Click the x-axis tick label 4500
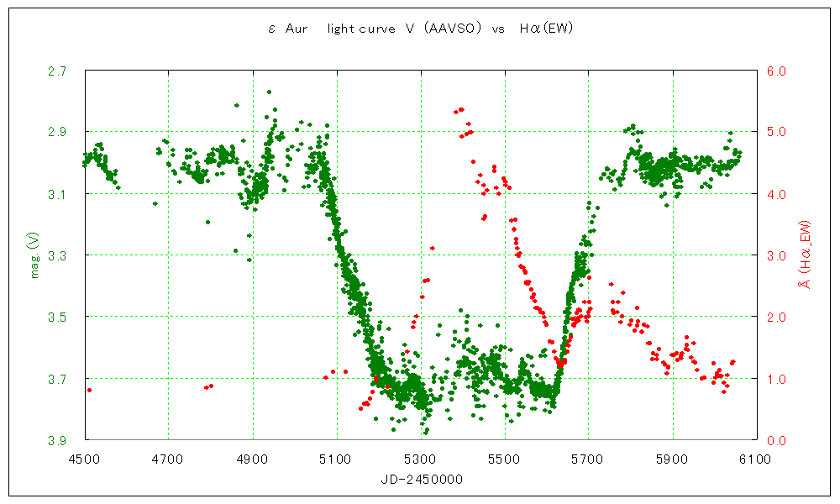The width and height of the screenshot is (840, 504). 84,459
